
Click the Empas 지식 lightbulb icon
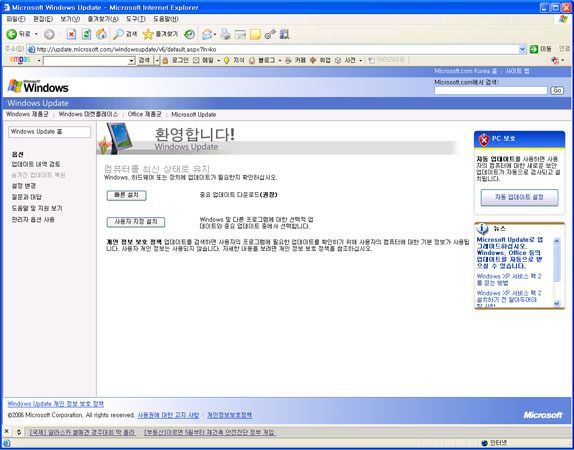point(227,60)
